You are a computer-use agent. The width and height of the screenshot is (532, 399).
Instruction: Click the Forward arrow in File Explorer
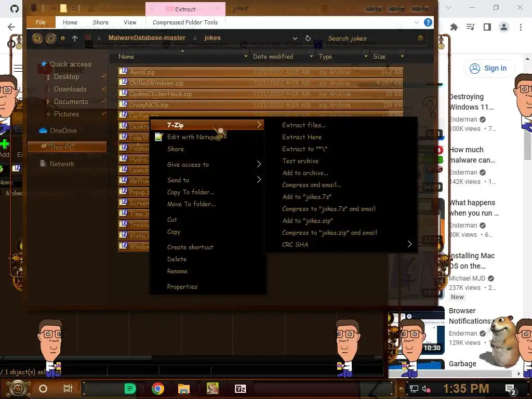pyautogui.click(x=50, y=38)
